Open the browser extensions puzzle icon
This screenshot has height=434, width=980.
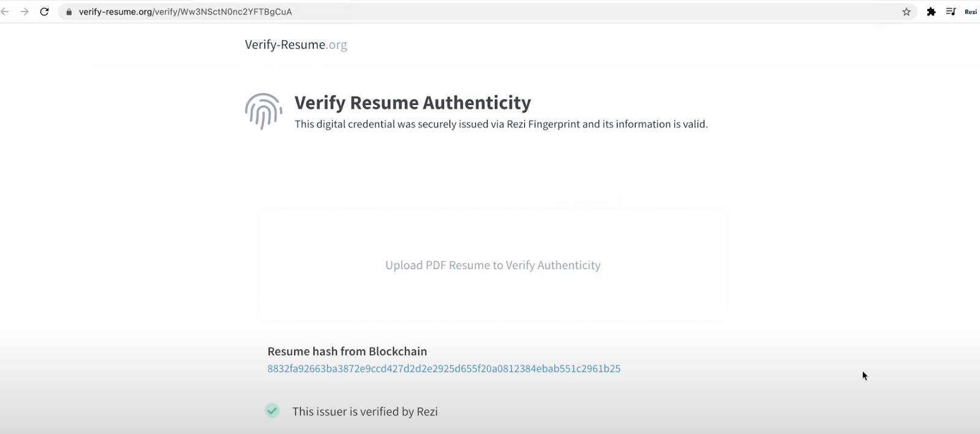pos(931,12)
